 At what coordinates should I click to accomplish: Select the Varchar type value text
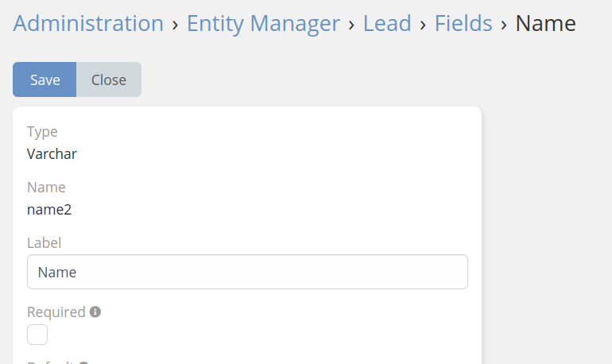tap(52, 154)
